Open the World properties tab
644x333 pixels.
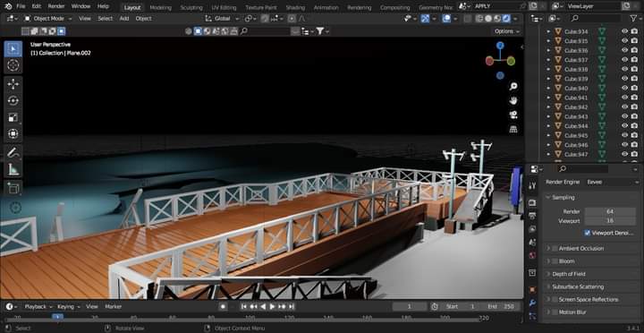(x=533, y=255)
